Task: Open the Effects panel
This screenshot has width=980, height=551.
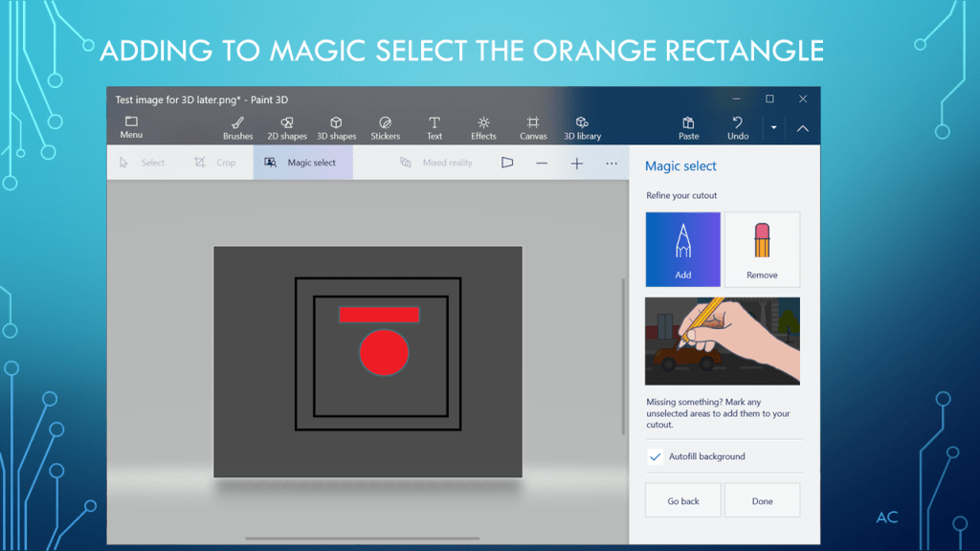Action: coord(483,127)
